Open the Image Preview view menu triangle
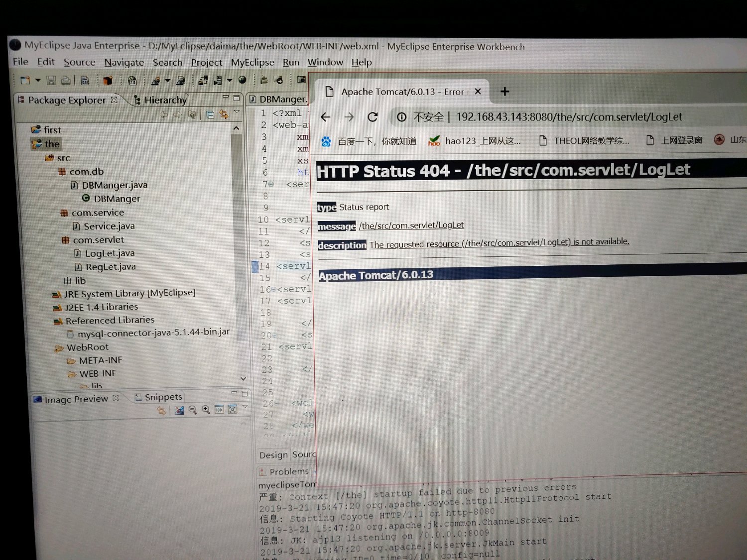Screen dimensions: 747x560 [x=245, y=407]
